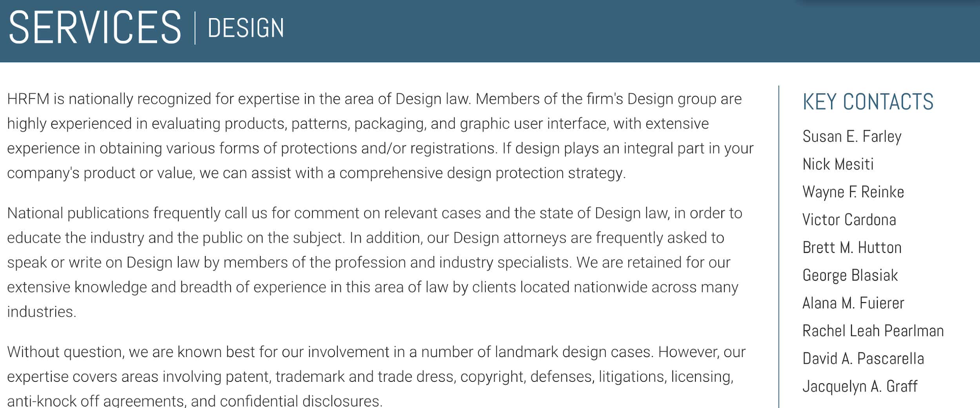Click the word 'industries.' ending second paragraph
The image size is (980, 408).
click(42, 312)
